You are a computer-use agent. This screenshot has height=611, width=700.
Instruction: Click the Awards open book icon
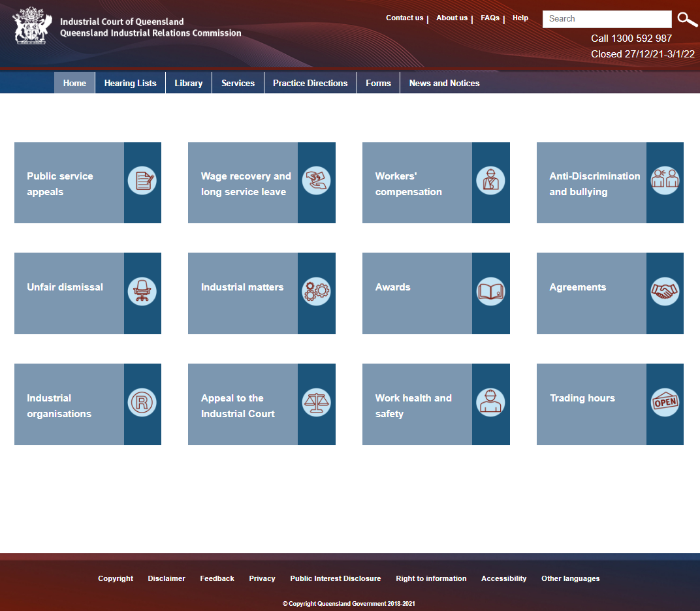[491, 291]
